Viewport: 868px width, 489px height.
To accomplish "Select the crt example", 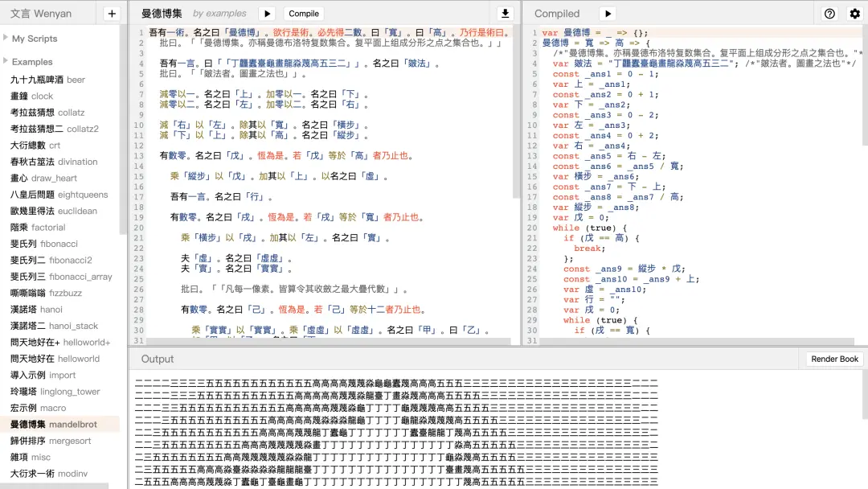I will tap(59, 145).
